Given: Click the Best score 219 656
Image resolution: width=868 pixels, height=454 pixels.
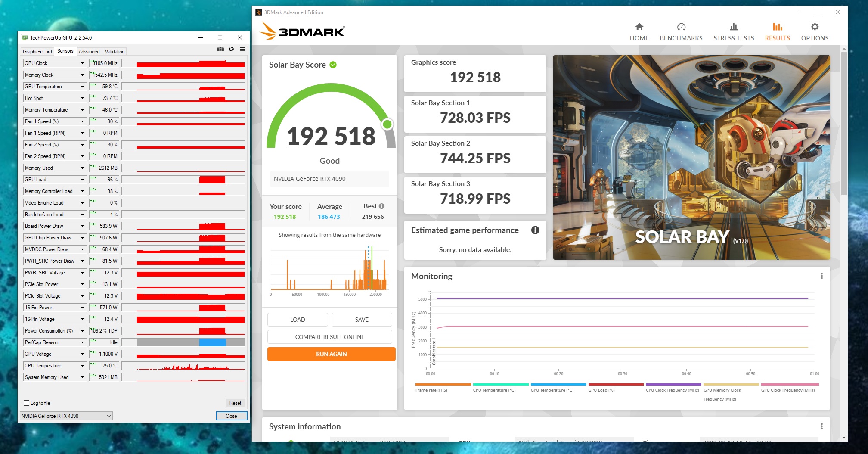Looking at the screenshot, I should (373, 217).
